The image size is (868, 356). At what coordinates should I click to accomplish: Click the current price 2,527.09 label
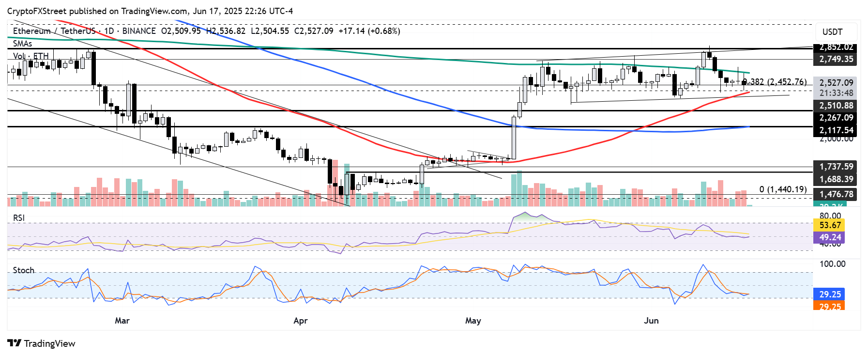pos(836,83)
